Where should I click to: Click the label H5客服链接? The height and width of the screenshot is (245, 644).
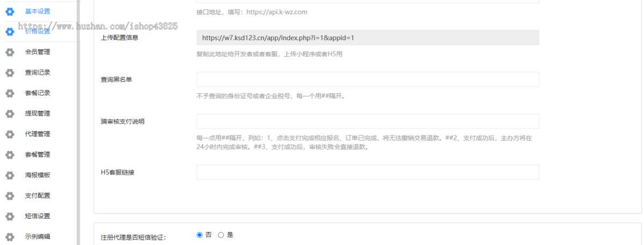pyautogui.click(x=118, y=172)
